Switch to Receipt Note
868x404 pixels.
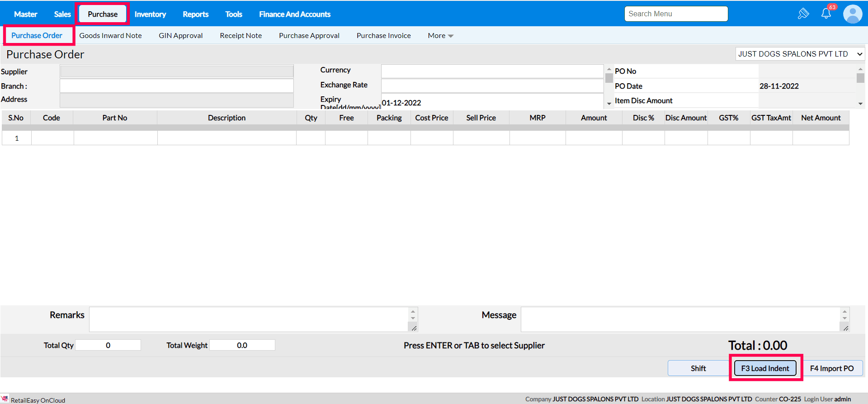click(241, 35)
